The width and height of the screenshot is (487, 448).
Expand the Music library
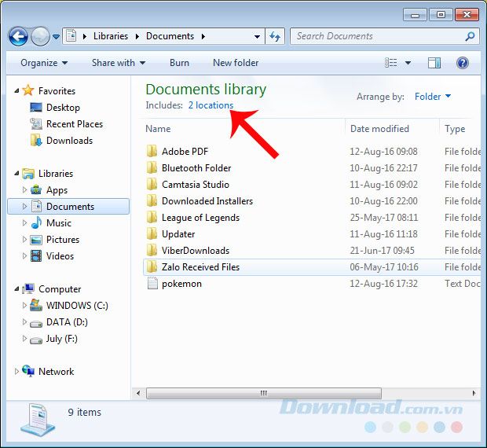click(x=24, y=222)
